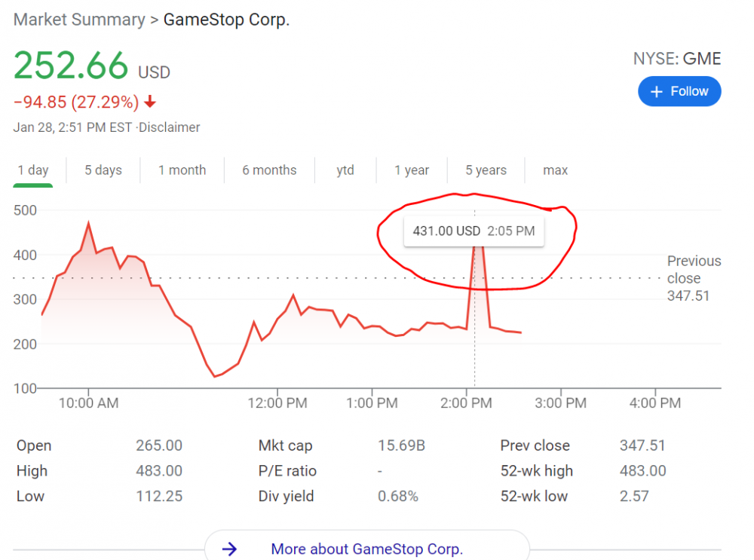Click Market Summary breadcrumb text

click(78, 20)
